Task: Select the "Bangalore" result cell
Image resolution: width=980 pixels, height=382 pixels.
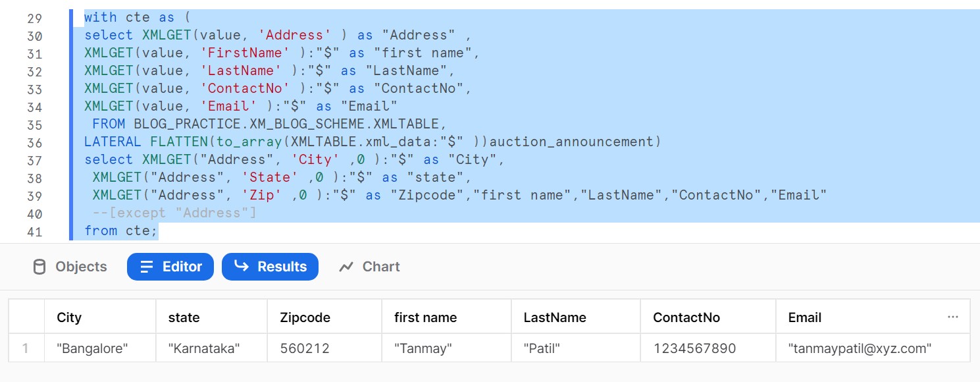Action: point(92,348)
